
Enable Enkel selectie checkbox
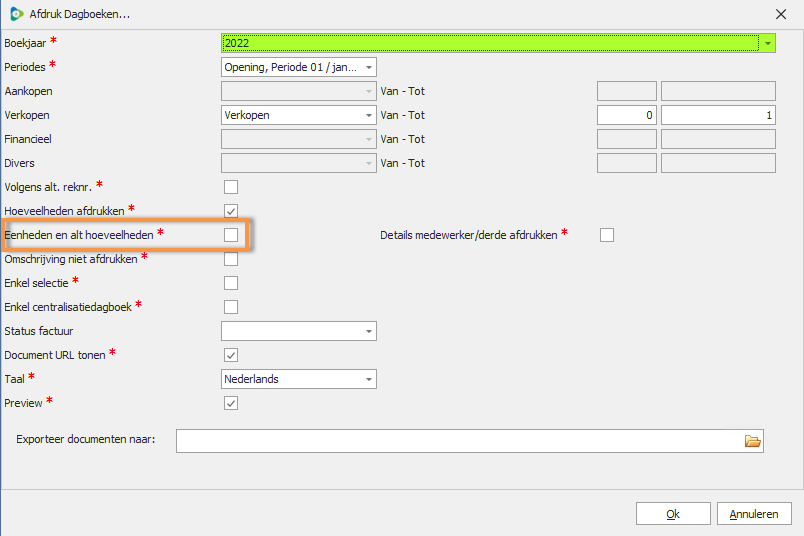[231, 283]
